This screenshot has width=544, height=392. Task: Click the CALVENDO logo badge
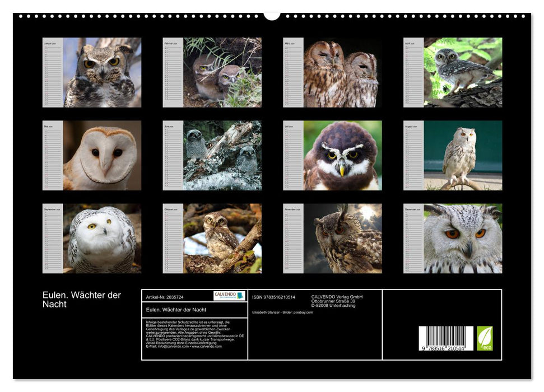coord(229,296)
